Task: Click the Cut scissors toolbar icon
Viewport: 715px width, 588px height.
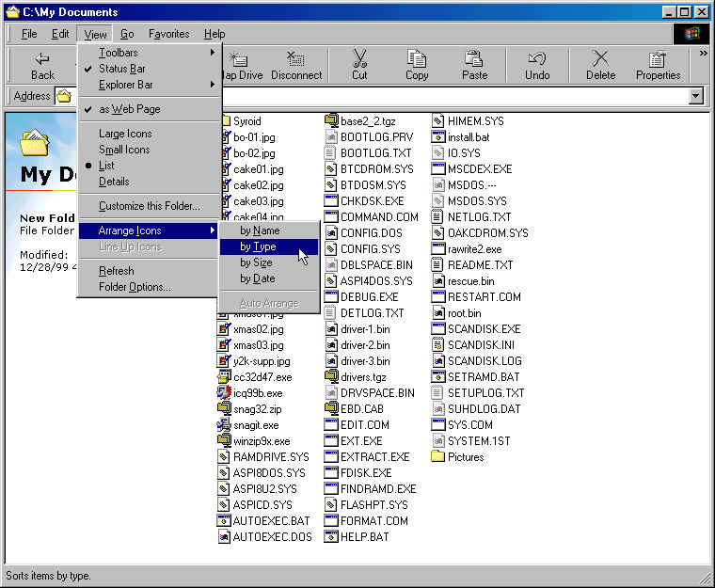Action: coord(359,59)
